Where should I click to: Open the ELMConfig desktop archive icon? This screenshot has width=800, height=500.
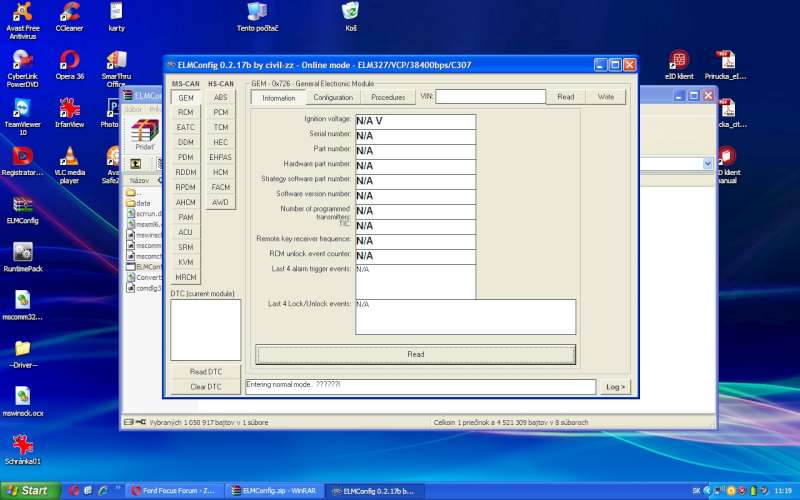[22, 205]
